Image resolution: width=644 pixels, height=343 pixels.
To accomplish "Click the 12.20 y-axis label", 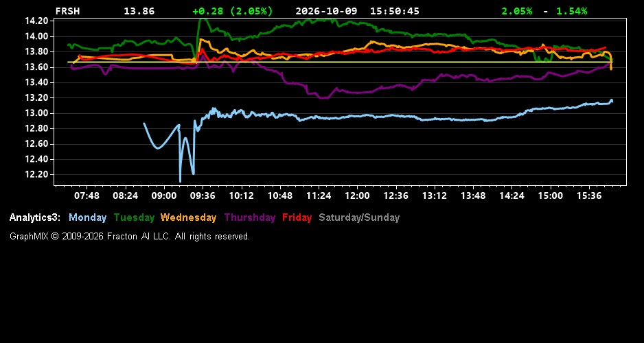I will [37, 174].
